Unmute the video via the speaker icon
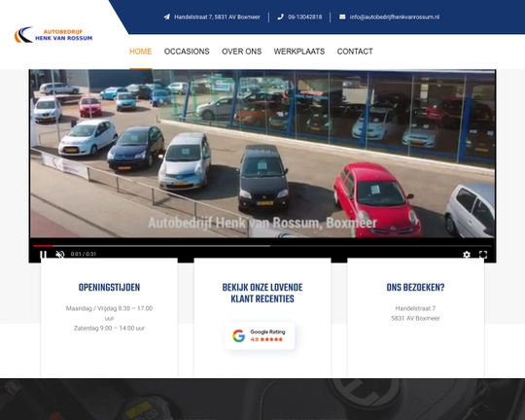The height and width of the screenshot is (420, 525). (60, 254)
